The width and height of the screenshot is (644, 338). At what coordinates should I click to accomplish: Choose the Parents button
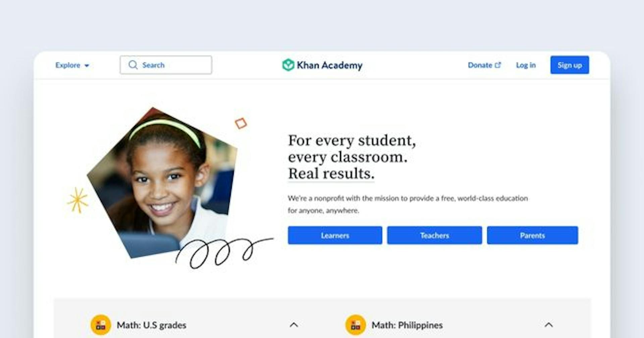click(x=532, y=235)
